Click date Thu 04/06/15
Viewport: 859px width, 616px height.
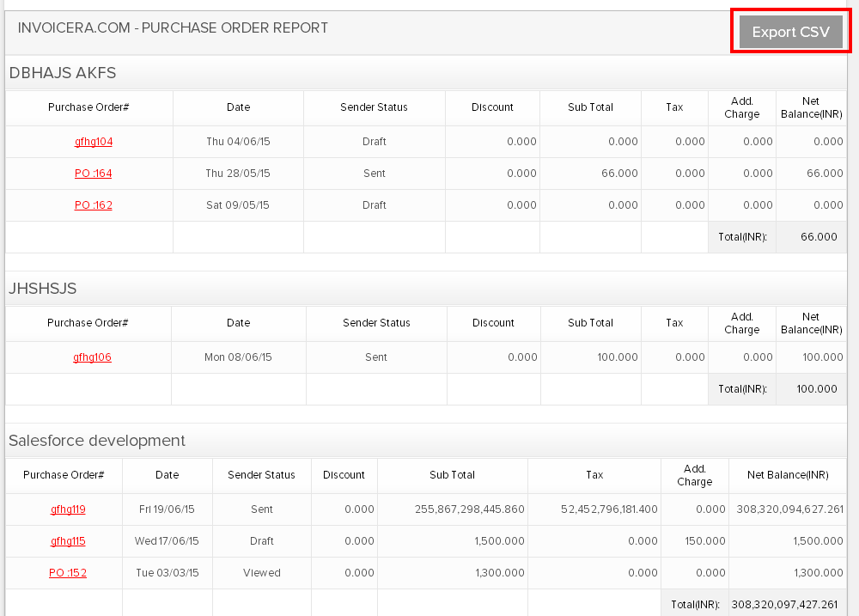coord(238,142)
